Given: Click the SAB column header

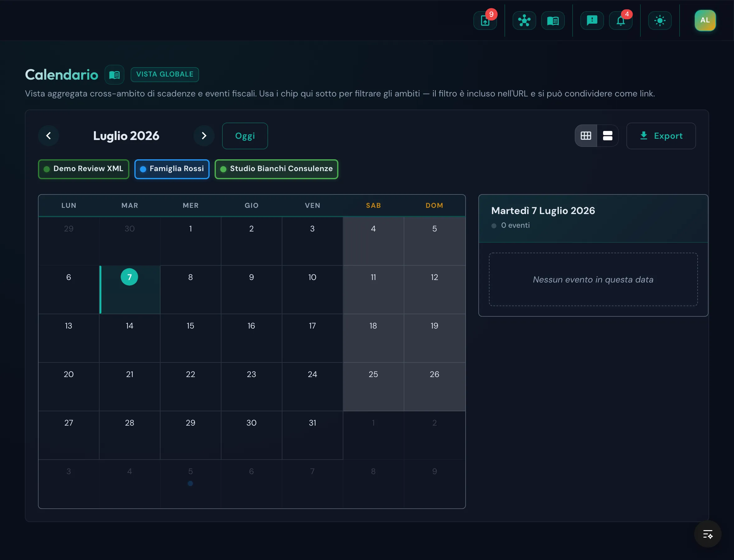Looking at the screenshot, I should 373,206.
